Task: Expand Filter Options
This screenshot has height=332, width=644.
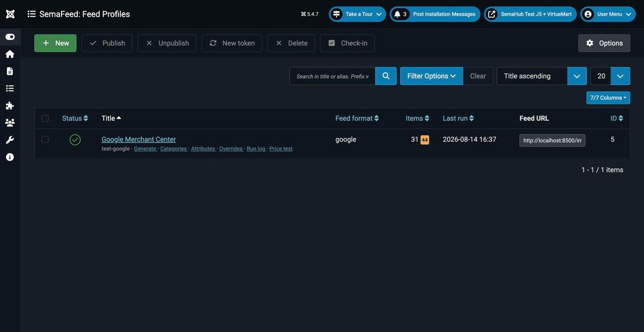Action: point(431,76)
